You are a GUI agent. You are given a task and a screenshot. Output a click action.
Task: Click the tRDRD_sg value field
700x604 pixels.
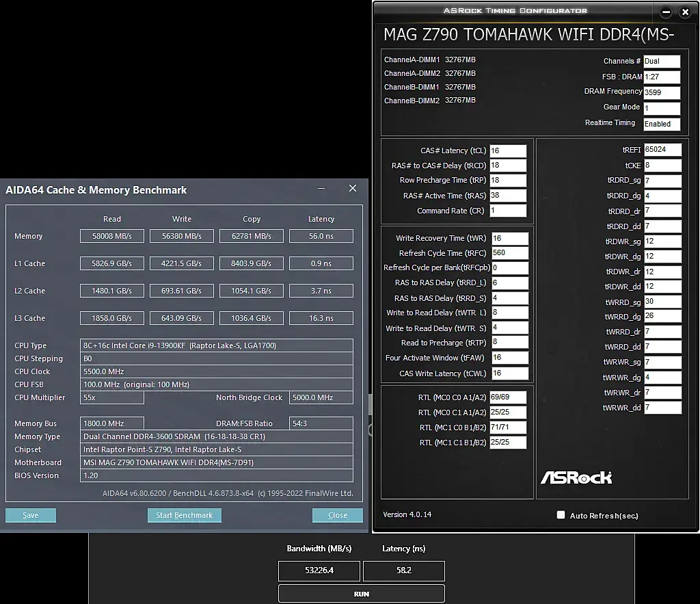tap(662, 181)
